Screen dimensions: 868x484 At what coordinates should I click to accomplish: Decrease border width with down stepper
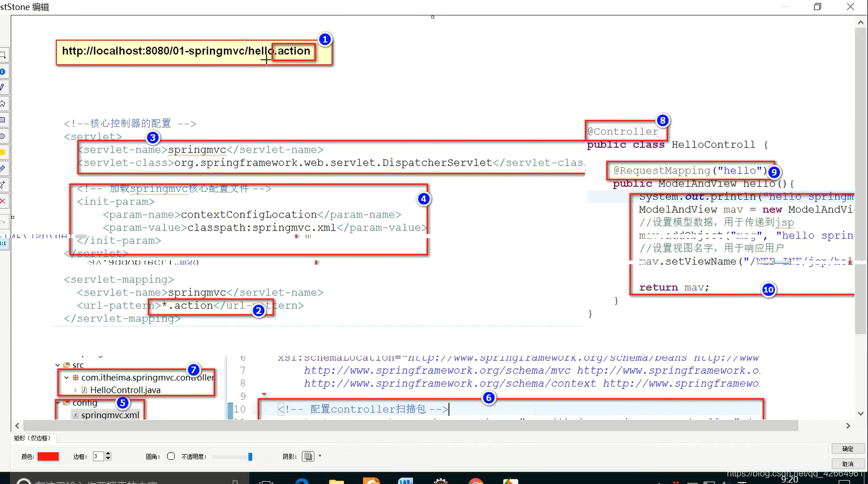[108, 459]
